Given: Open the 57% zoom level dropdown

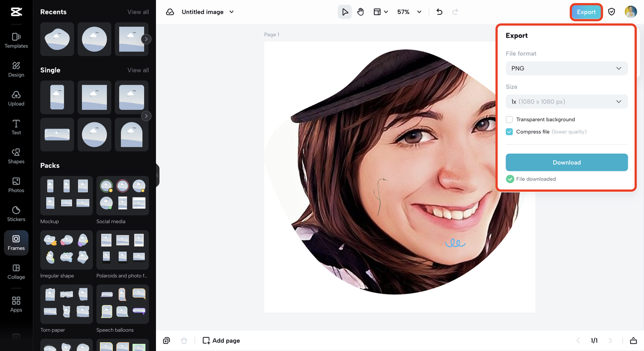Looking at the screenshot, I should (x=409, y=12).
